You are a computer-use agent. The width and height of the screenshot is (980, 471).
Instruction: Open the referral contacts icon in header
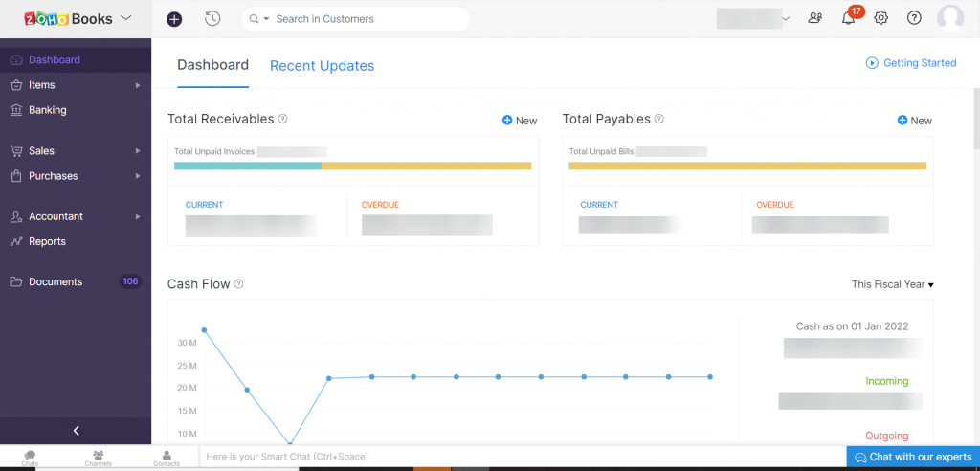815,18
